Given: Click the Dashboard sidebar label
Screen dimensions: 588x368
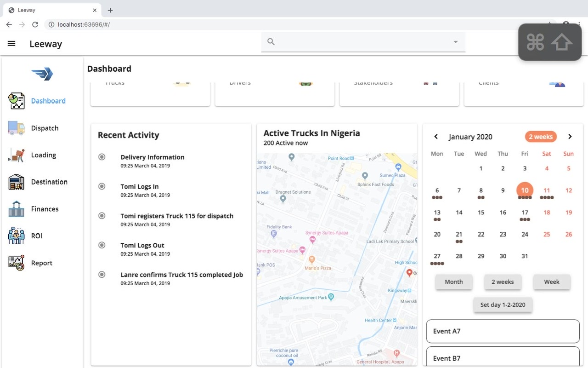Looking at the screenshot, I should pyautogui.click(x=48, y=101).
